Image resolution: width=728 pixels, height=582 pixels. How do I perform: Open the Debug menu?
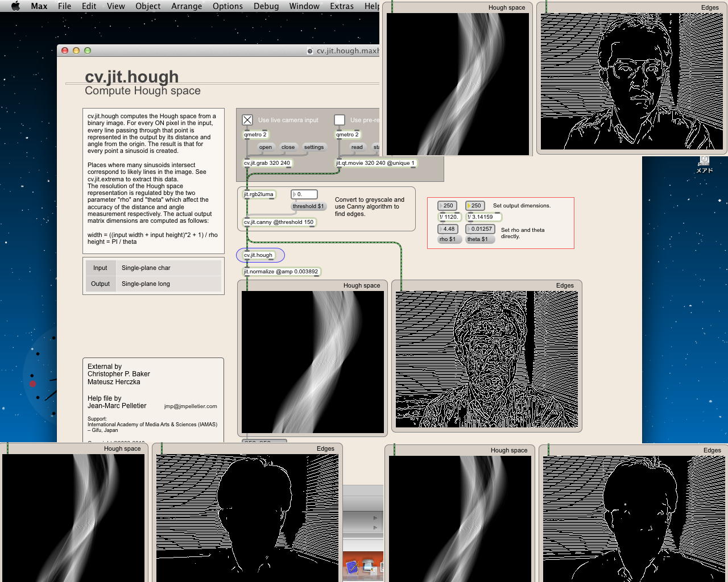[266, 6]
